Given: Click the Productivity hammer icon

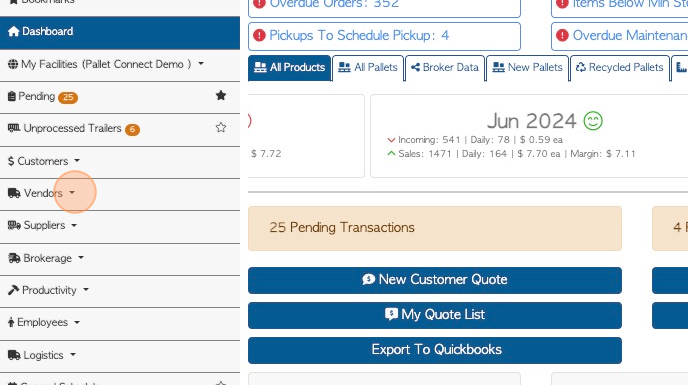Looking at the screenshot, I should [14, 290].
